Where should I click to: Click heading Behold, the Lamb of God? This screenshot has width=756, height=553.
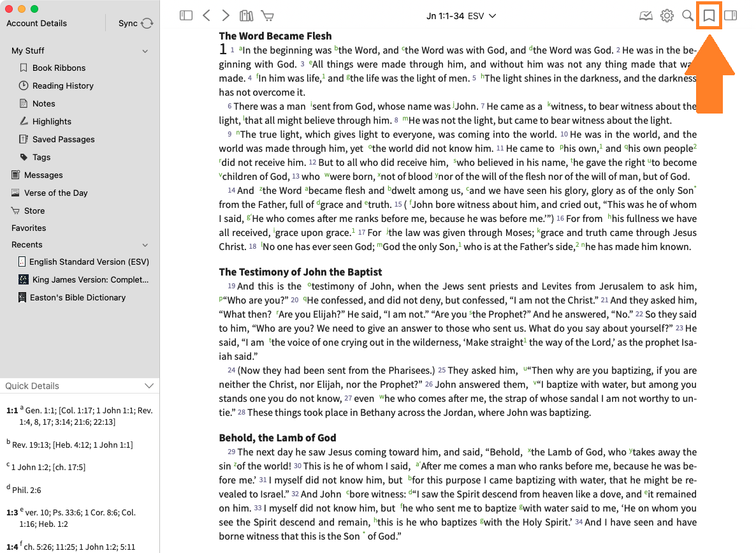click(277, 438)
